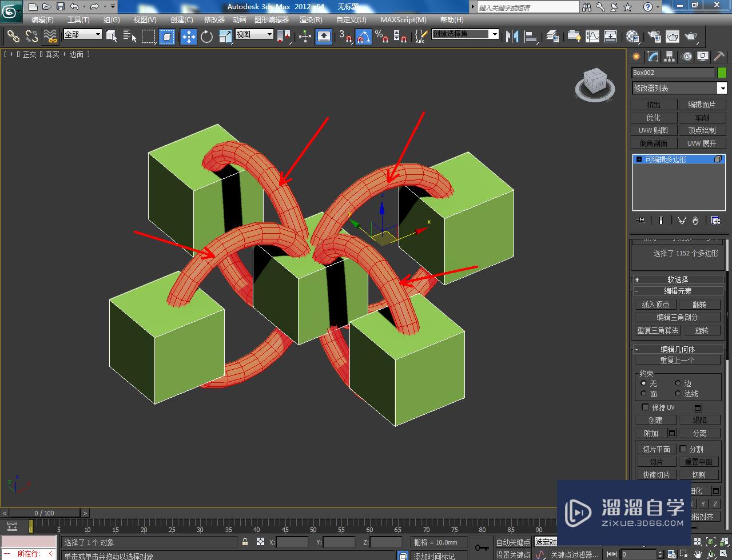Open Rendered Frame Window icon
Image resolution: width=732 pixels, height=560 pixels.
tap(673, 37)
